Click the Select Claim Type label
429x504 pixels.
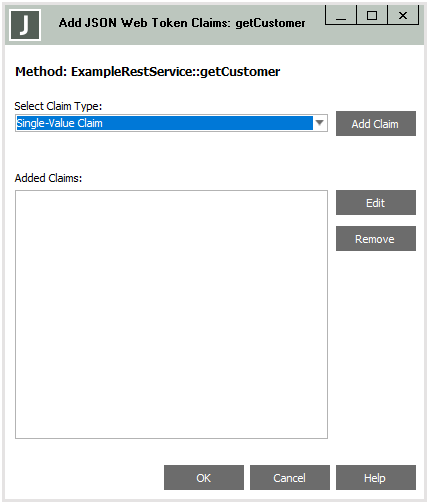pos(58,106)
